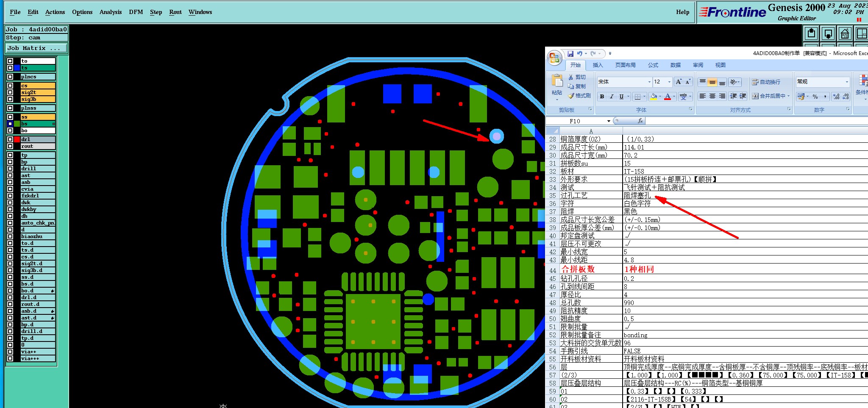This screenshot has width=868, height=408.
Task: Toggle checkbox for layer drill
Action: (10, 169)
